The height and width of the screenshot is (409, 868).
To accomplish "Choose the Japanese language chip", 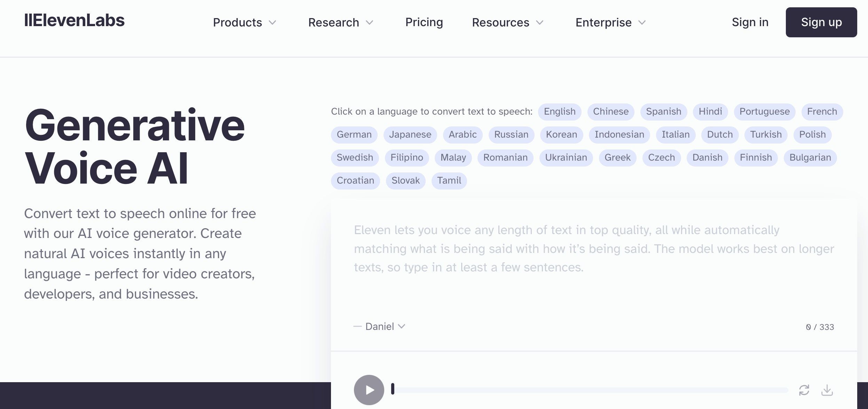I will [410, 134].
